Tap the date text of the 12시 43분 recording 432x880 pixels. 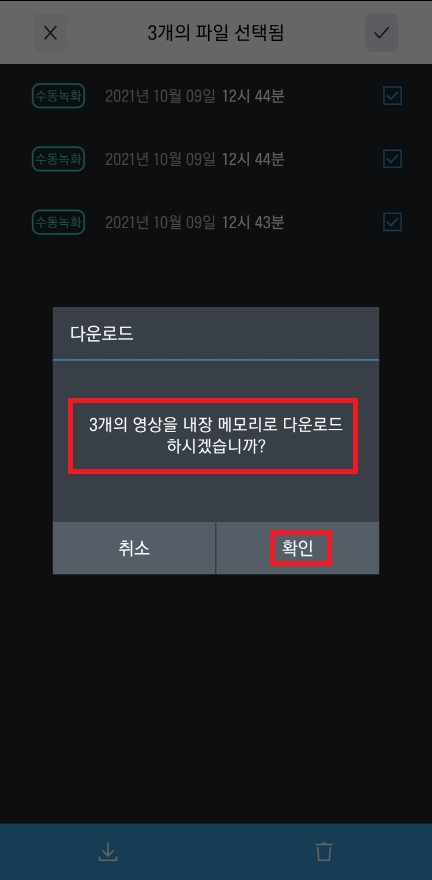click(x=160, y=223)
